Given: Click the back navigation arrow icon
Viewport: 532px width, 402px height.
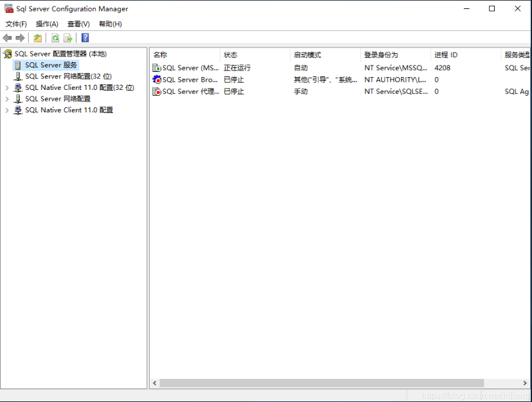Looking at the screenshot, I should [x=8, y=37].
